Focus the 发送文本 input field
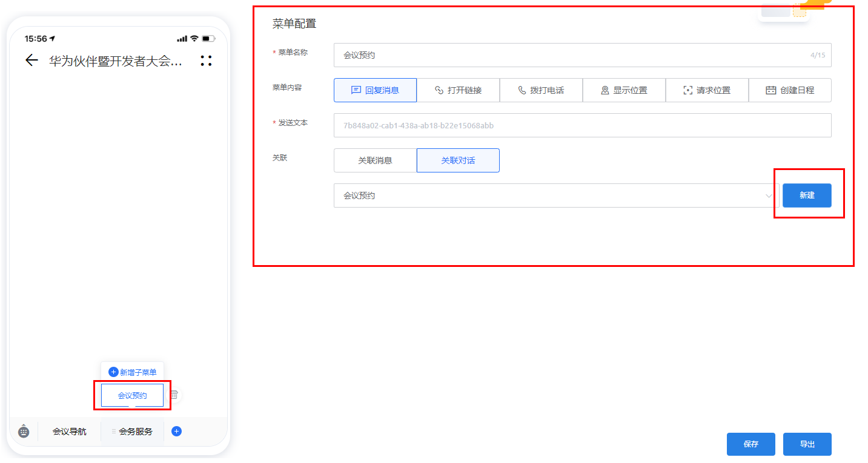Image resolution: width=868 pixels, height=463 pixels. tap(582, 125)
